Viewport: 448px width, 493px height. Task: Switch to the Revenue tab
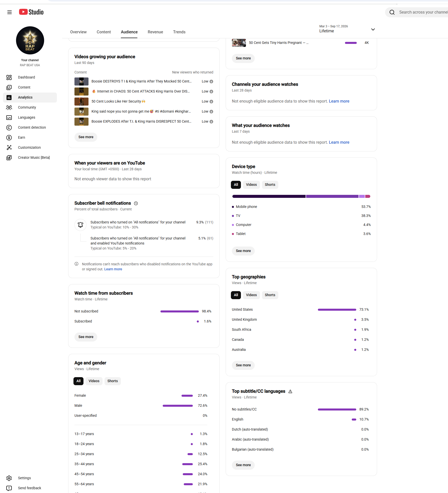click(x=155, y=32)
